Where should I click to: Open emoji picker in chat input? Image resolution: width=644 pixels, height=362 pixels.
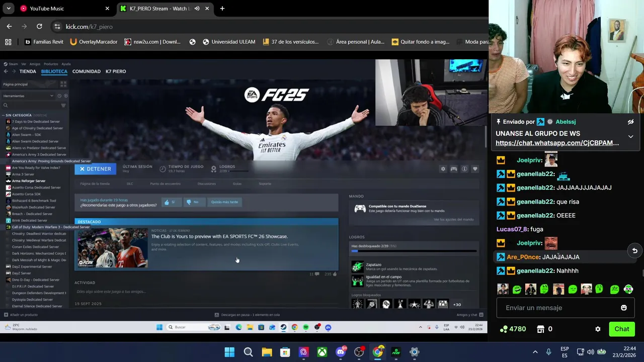coord(624,308)
